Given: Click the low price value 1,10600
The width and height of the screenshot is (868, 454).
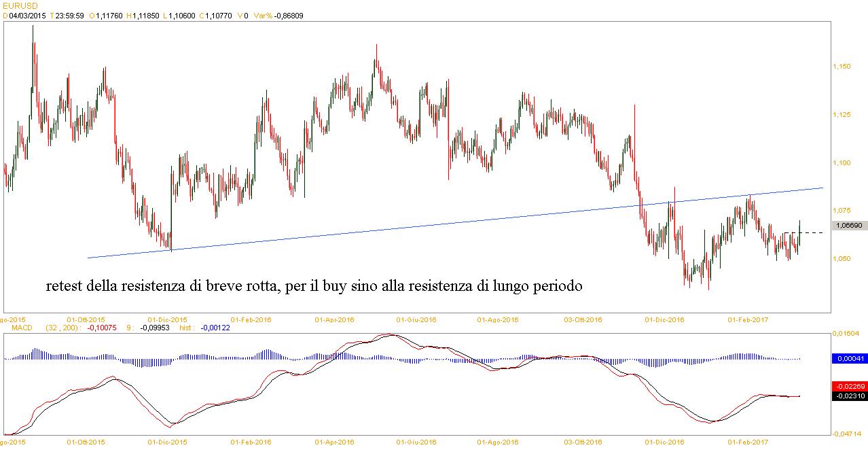Looking at the screenshot, I should point(183,15).
